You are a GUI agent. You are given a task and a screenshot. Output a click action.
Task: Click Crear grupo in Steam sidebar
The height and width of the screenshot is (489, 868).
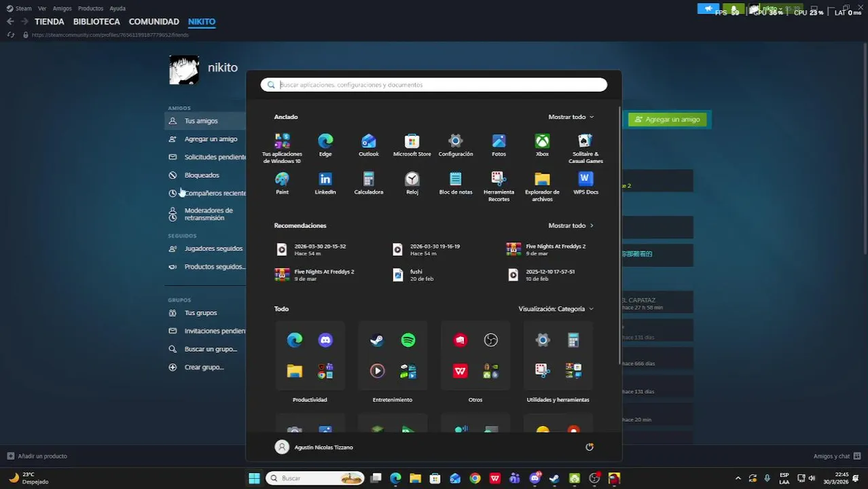click(x=205, y=367)
